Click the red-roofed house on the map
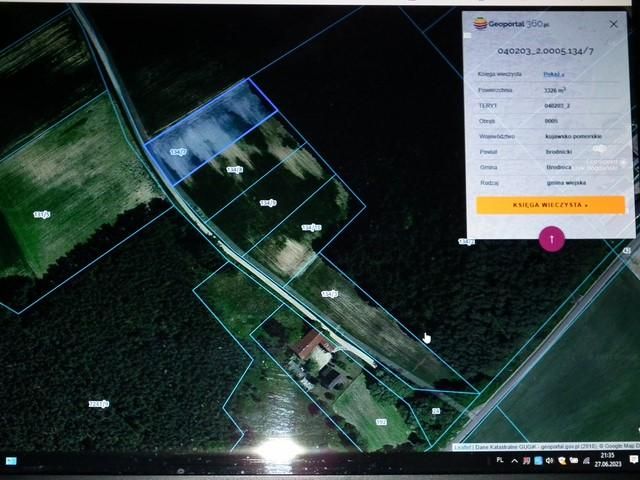The image size is (640, 480). click(311, 344)
